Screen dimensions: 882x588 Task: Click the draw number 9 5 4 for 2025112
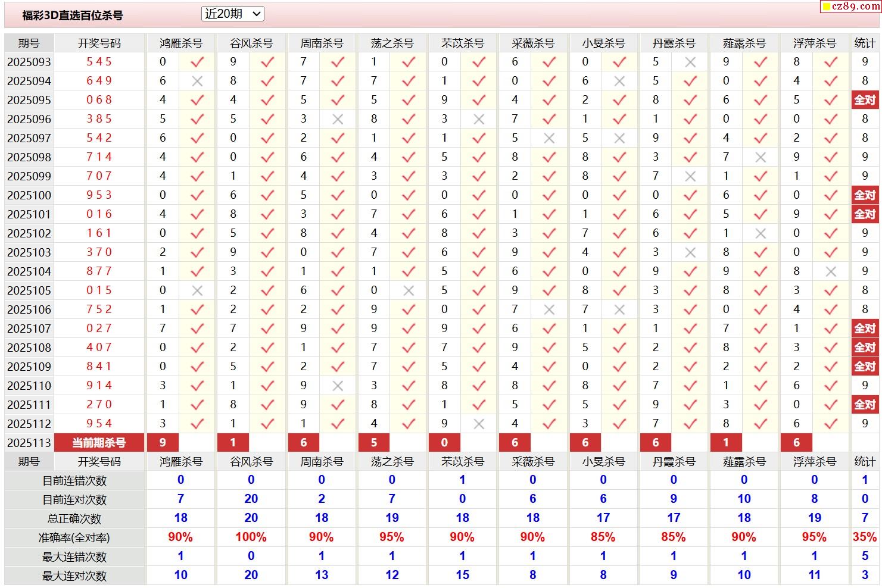[x=99, y=424]
